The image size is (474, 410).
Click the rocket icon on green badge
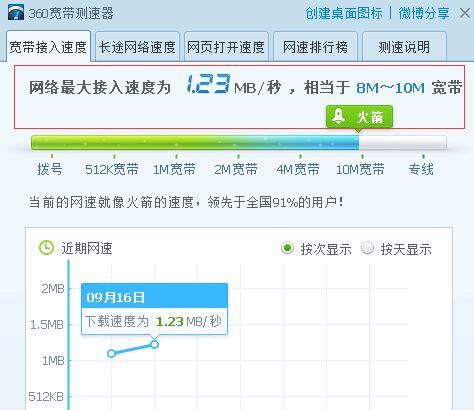pos(339,116)
